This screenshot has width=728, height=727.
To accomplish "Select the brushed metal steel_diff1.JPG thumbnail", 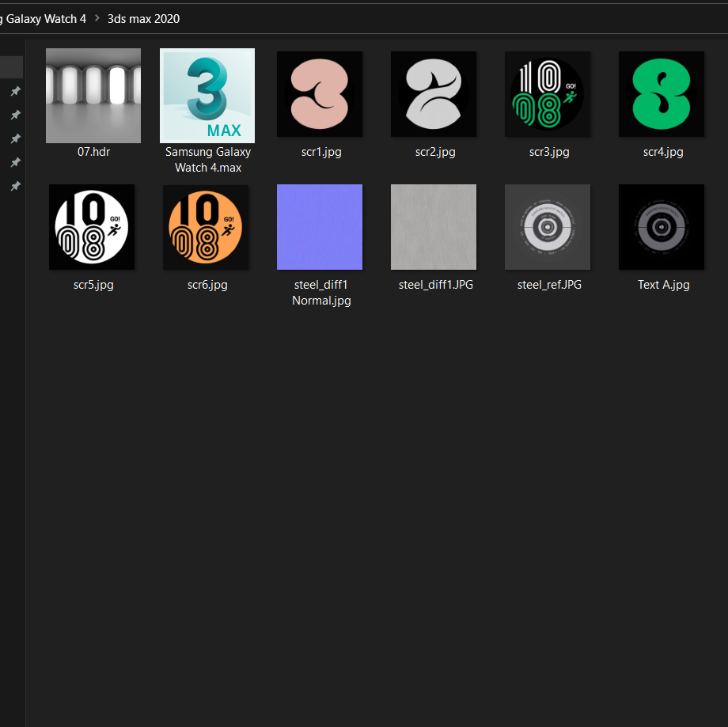I will pos(434,227).
